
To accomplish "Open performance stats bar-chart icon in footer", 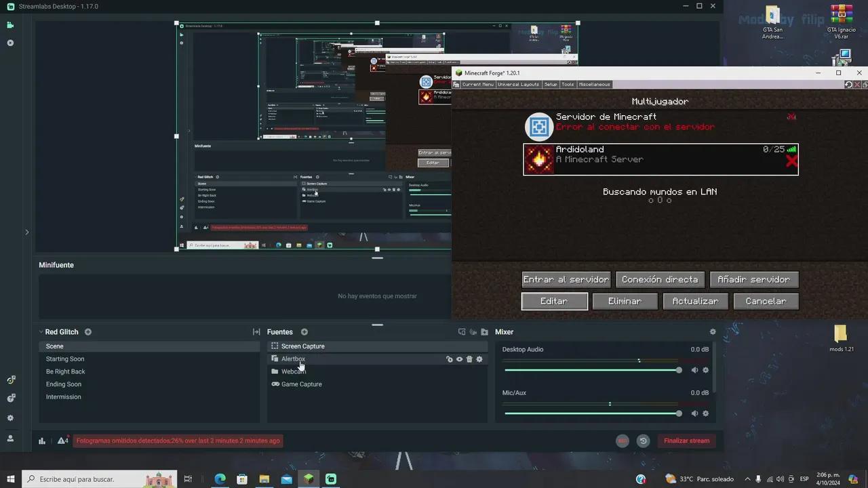I will 42,441.
